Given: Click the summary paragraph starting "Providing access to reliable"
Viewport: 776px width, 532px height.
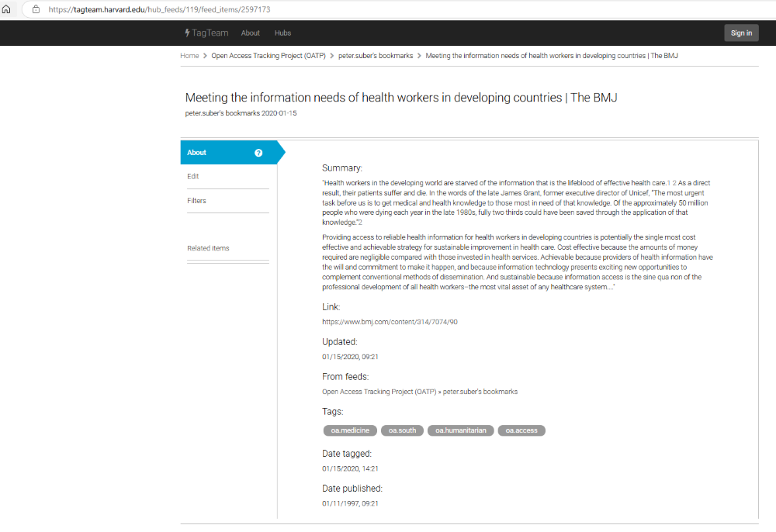Looking at the screenshot, I should click(518, 262).
